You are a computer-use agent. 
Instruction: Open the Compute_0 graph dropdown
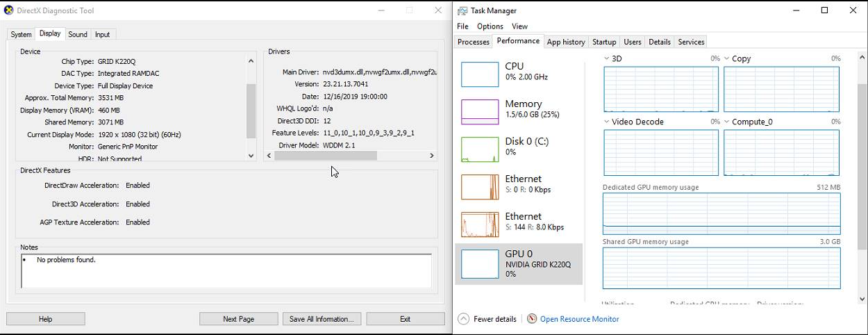(727, 122)
